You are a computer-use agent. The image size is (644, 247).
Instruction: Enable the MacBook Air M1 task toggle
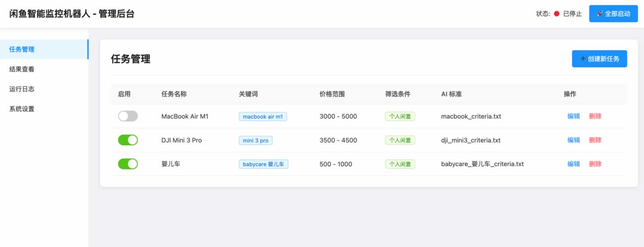click(128, 116)
